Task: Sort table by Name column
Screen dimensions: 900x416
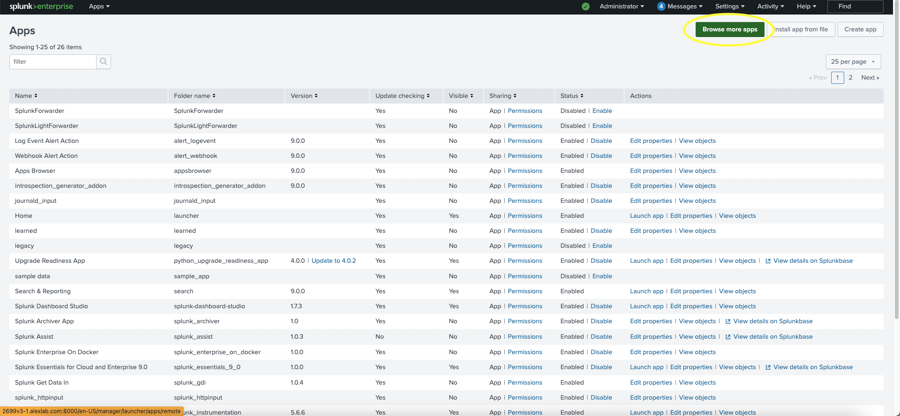Action: click(26, 96)
